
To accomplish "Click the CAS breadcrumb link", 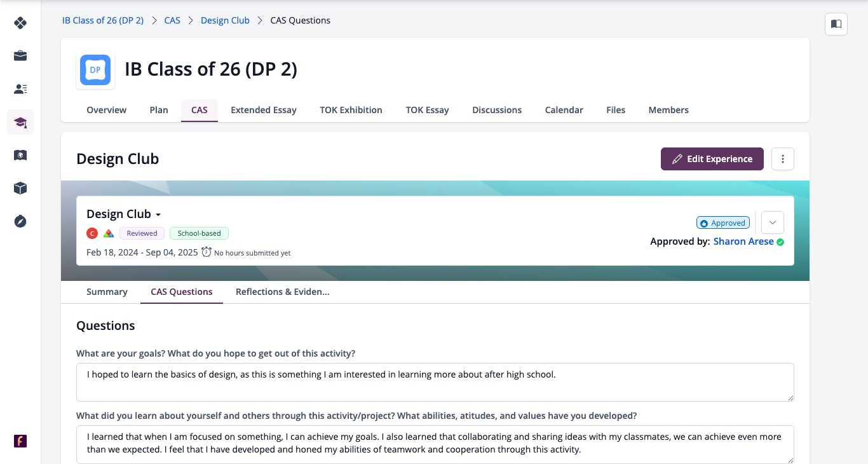I will (x=172, y=20).
